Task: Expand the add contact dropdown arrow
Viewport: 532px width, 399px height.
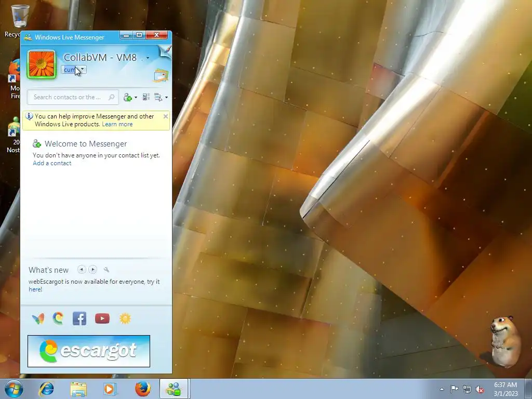Action: pos(136,97)
